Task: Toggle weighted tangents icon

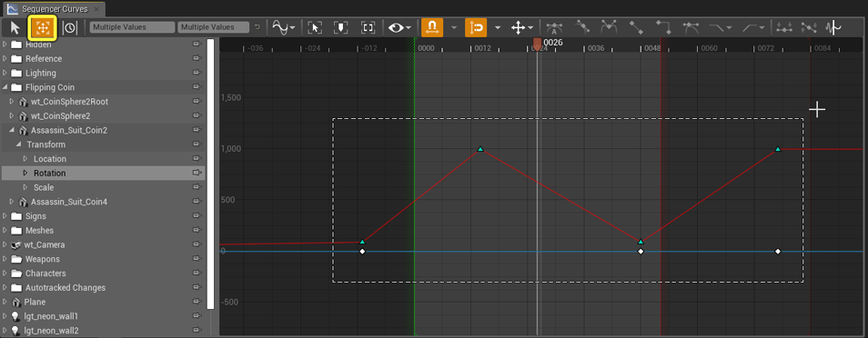Action: [691, 27]
